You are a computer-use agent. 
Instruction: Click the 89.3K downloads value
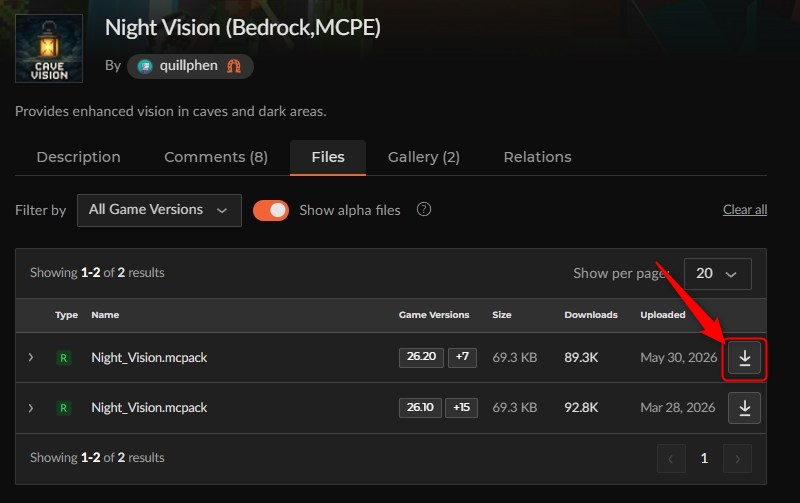(x=581, y=358)
